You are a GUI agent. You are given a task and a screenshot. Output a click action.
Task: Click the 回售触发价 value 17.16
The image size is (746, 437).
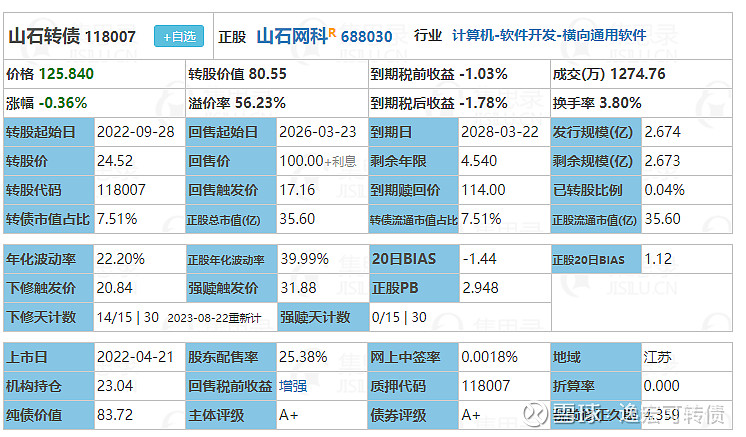click(297, 190)
